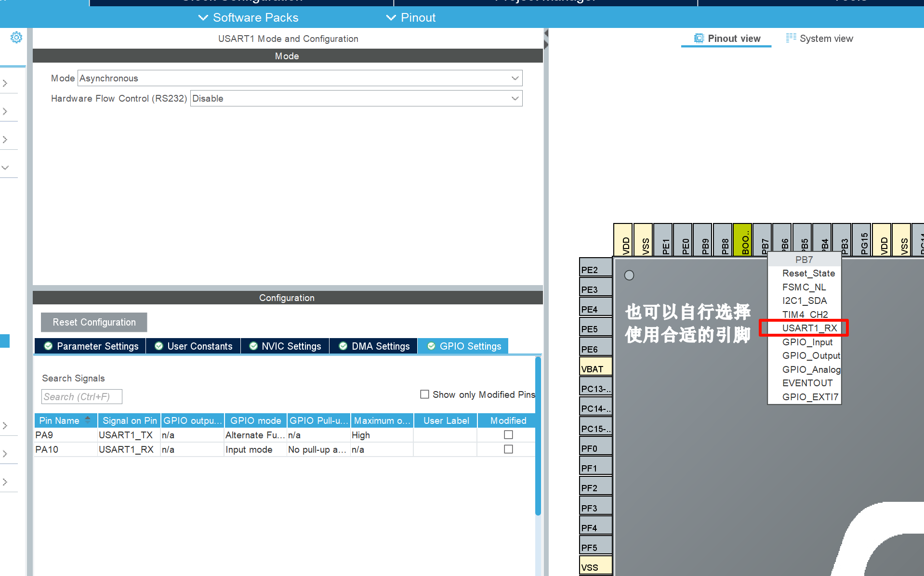Sort table by User Label column
The width and height of the screenshot is (924, 576).
[446, 420]
